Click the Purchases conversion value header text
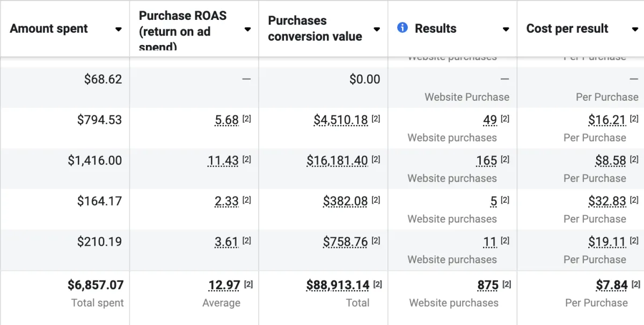This screenshot has height=325, width=644. (x=315, y=28)
